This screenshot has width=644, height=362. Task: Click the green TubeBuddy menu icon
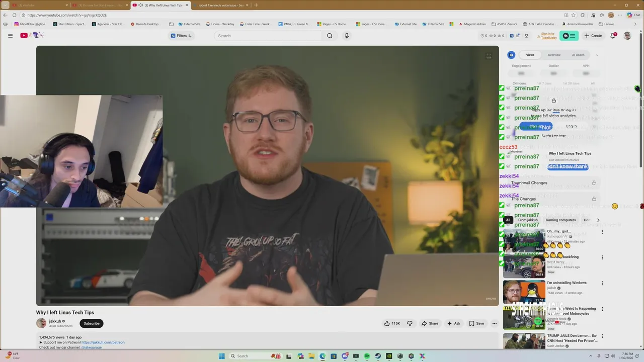pos(569,36)
